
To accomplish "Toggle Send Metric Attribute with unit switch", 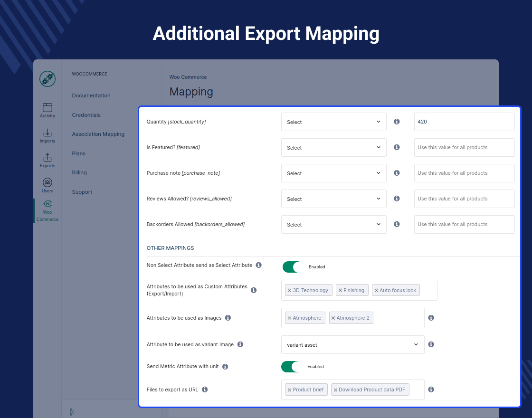I will 290,366.
